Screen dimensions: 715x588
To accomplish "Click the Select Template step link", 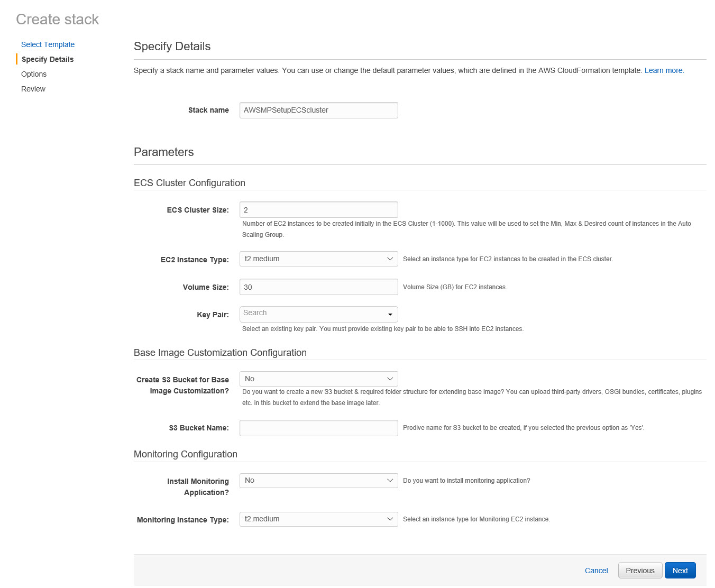I will (x=48, y=44).
